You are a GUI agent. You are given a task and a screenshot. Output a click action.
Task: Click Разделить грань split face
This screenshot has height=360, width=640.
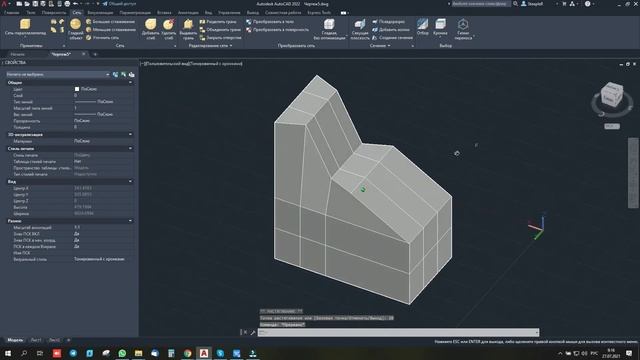[218, 22]
